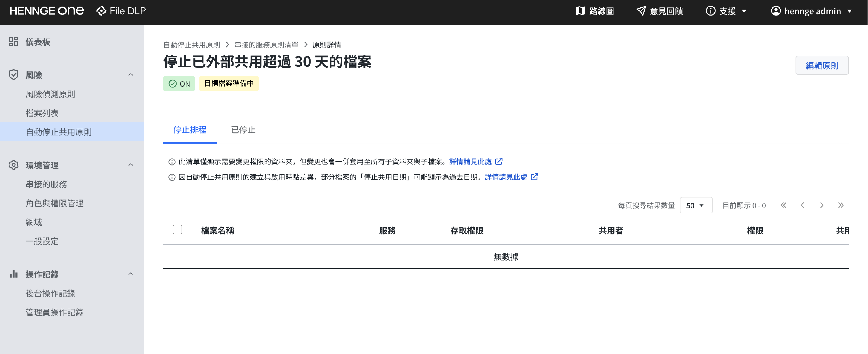Screen dimensions: 868x354
Task: Click the 風險 shield icon in sidebar
Action: (x=14, y=75)
